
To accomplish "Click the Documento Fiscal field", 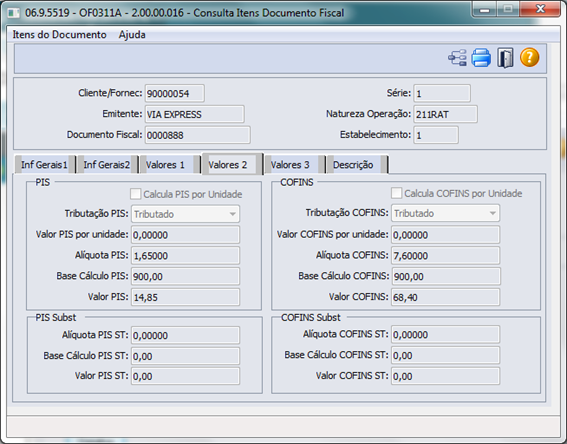I will pyautogui.click(x=197, y=135).
